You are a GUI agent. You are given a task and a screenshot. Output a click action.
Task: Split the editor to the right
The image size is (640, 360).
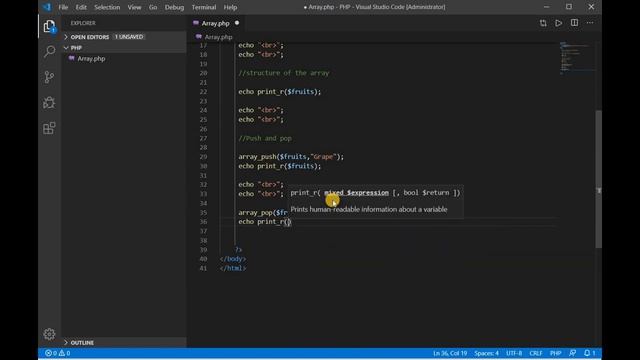click(574, 23)
